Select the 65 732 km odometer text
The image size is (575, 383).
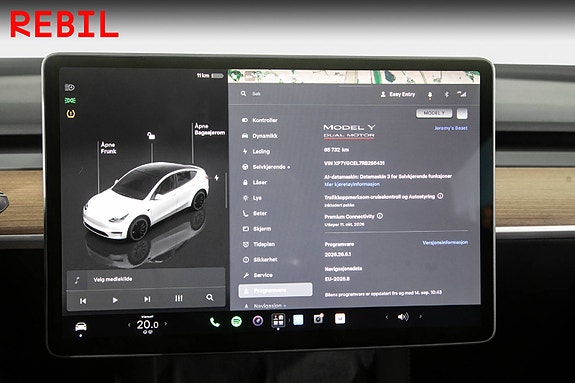[336, 150]
